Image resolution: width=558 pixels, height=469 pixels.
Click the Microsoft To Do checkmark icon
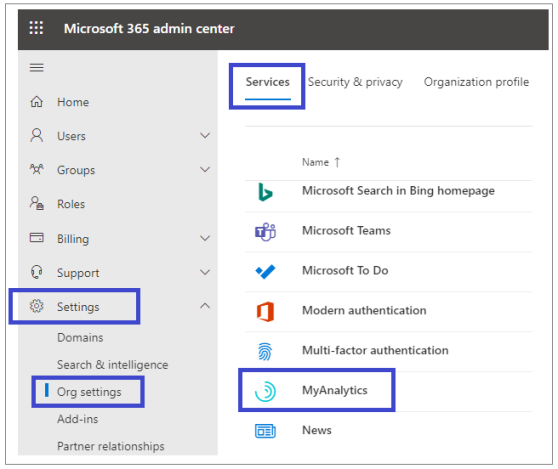coord(265,272)
